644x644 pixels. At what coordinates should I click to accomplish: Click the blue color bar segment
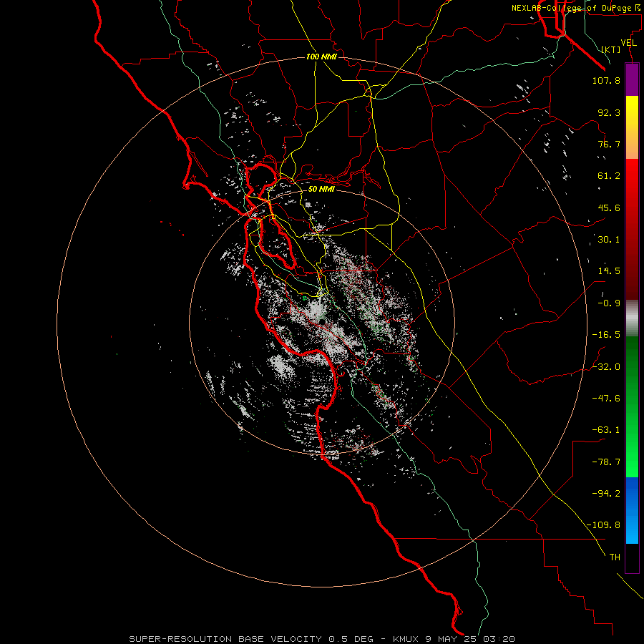632,510
